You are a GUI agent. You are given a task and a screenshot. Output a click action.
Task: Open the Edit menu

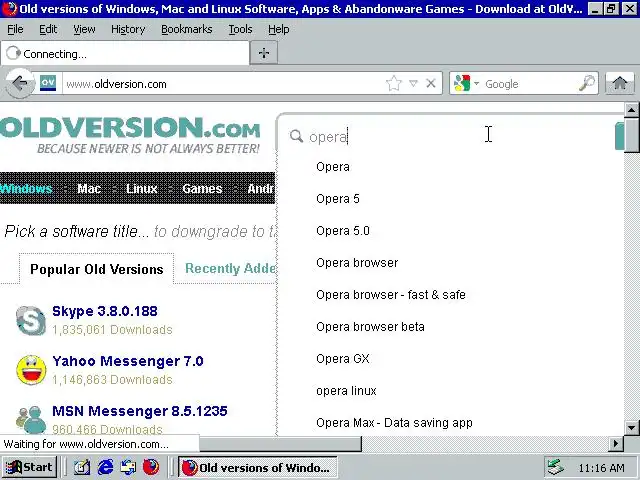pyautogui.click(x=48, y=29)
